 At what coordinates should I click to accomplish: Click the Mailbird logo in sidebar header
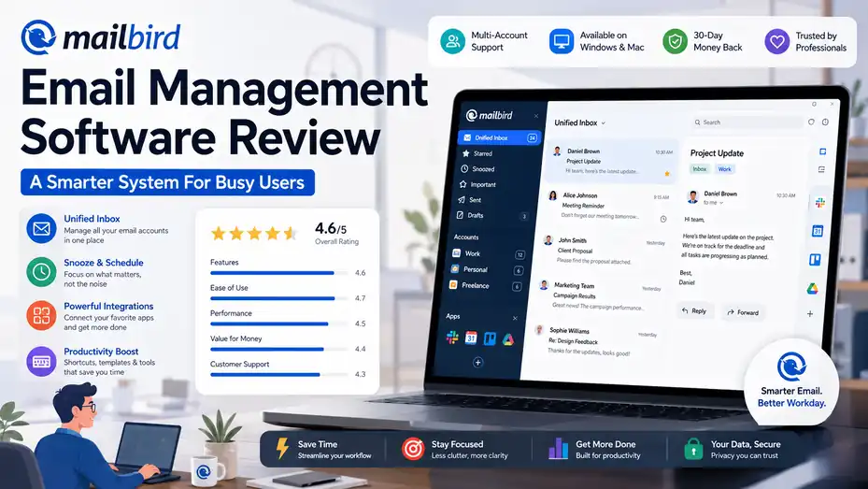point(490,115)
